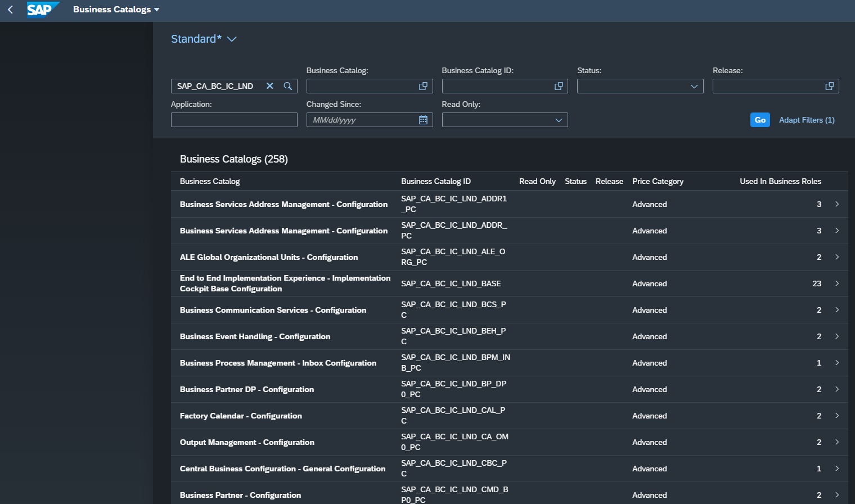Select Business Communication Services - Configuration catalog

tap(273, 310)
